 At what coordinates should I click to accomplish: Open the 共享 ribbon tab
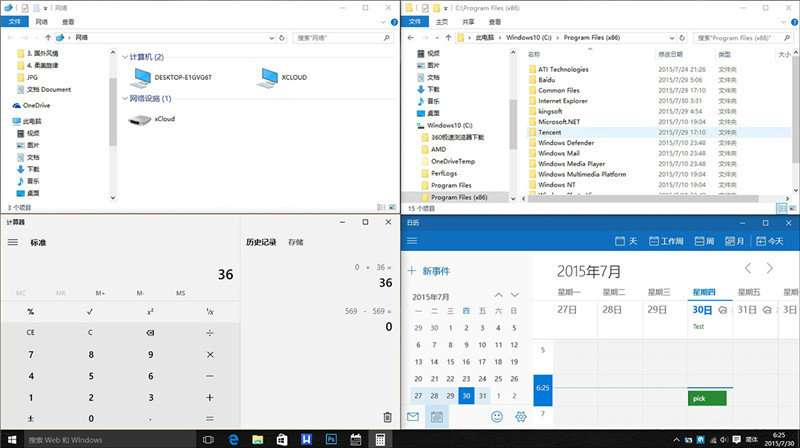pos(469,20)
